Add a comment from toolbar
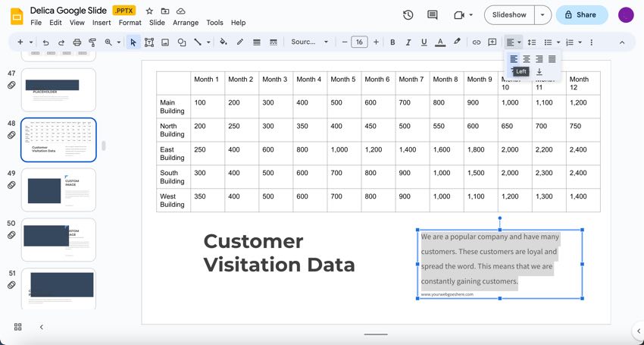Image resolution: width=644 pixels, height=345 pixels. pyautogui.click(x=492, y=42)
